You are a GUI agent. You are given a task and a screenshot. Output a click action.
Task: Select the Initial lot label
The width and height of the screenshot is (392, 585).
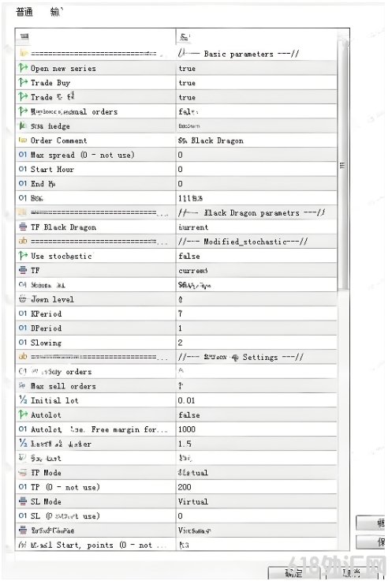coord(54,401)
